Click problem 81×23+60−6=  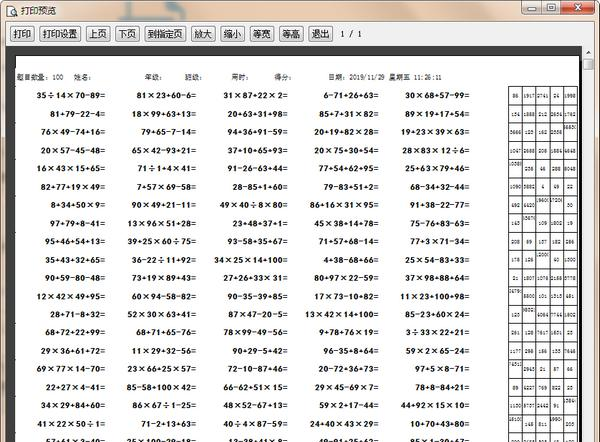coord(166,95)
